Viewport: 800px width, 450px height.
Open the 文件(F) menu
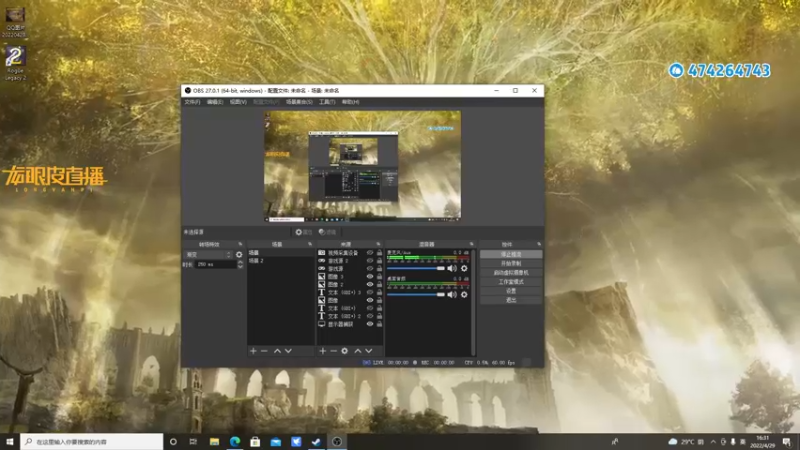tap(192, 102)
